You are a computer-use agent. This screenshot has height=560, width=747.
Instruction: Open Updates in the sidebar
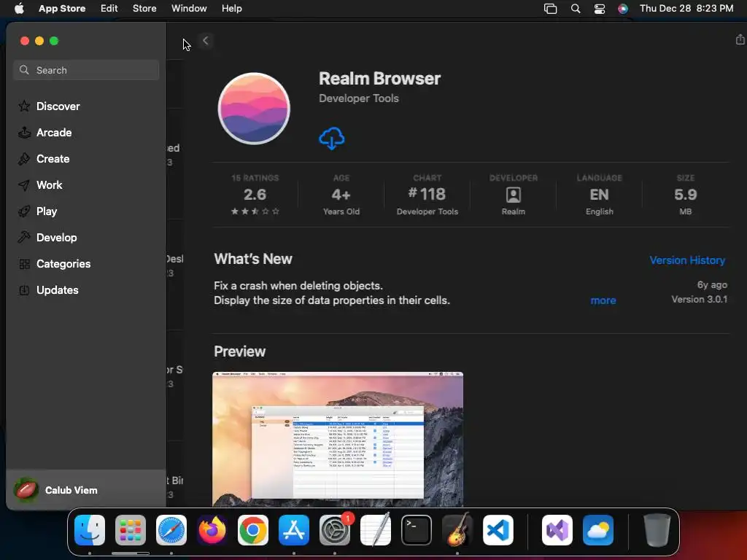tap(57, 289)
